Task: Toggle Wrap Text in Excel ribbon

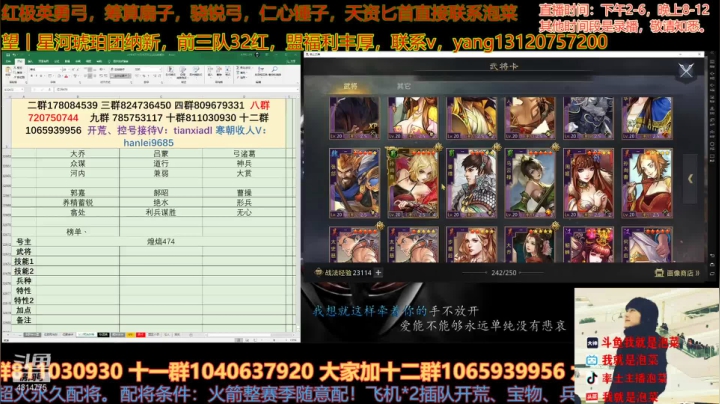Action: click(118, 69)
